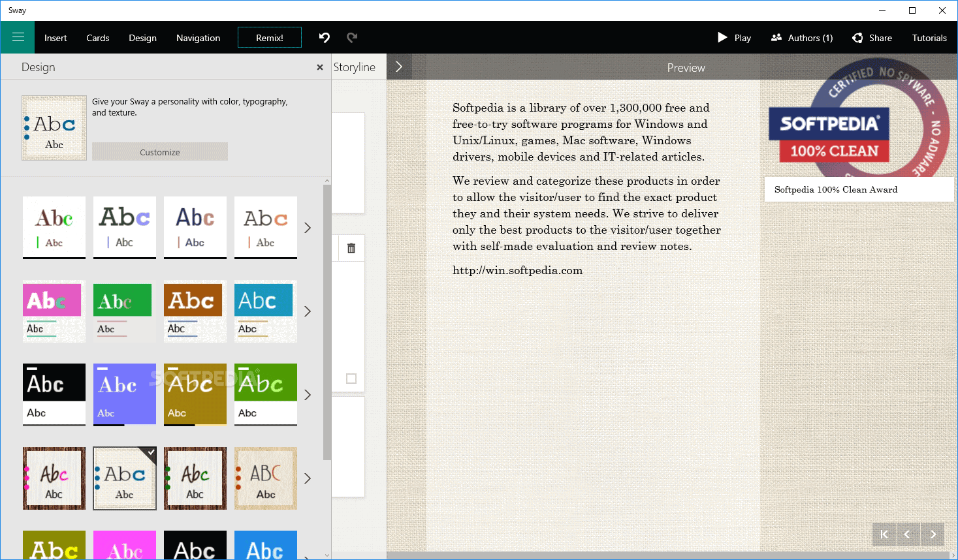Show more white-background styles in first row
This screenshot has width=958, height=560.
coord(308,228)
